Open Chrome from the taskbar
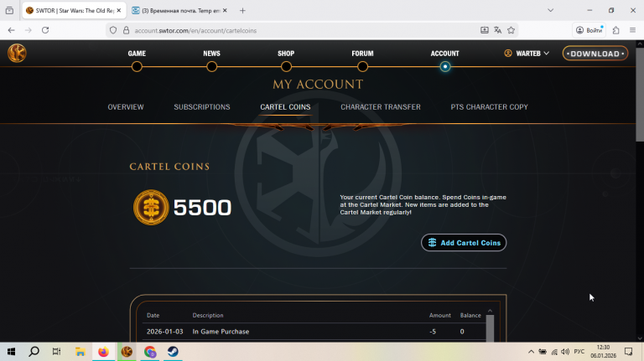The image size is (644, 361). pos(150,352)
